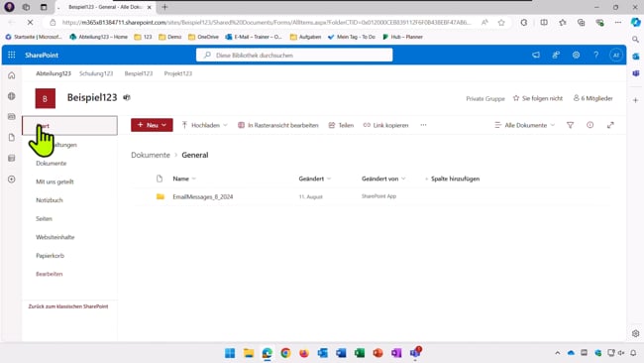Open the toolbar more options ellipsis
644x363 pixels.
pyautogui.click(x=423, y=125)
